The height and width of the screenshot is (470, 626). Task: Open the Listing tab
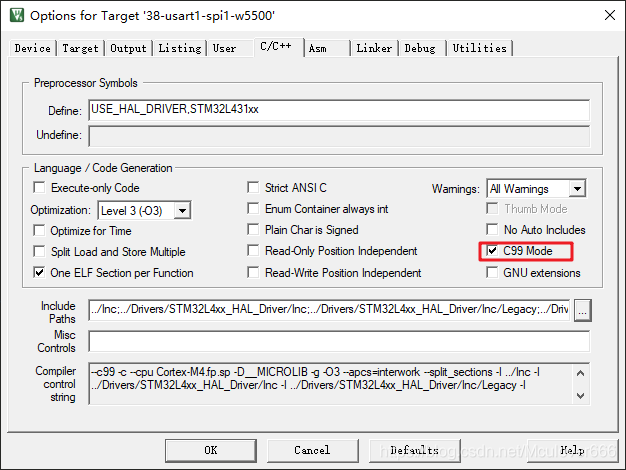click(x=180, y=48)
